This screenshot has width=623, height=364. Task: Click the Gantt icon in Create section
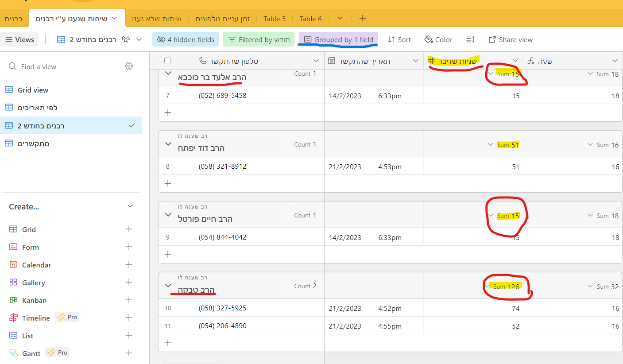pos(13,353)
